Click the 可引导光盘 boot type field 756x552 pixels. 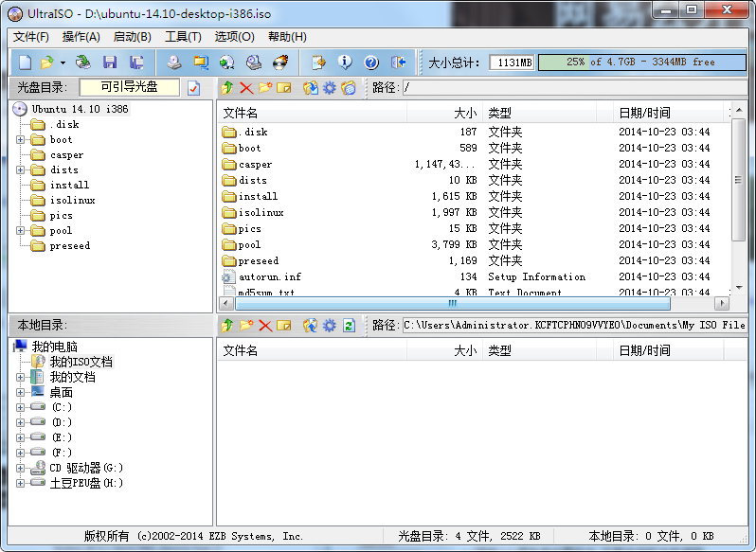(x=129, y=87)
